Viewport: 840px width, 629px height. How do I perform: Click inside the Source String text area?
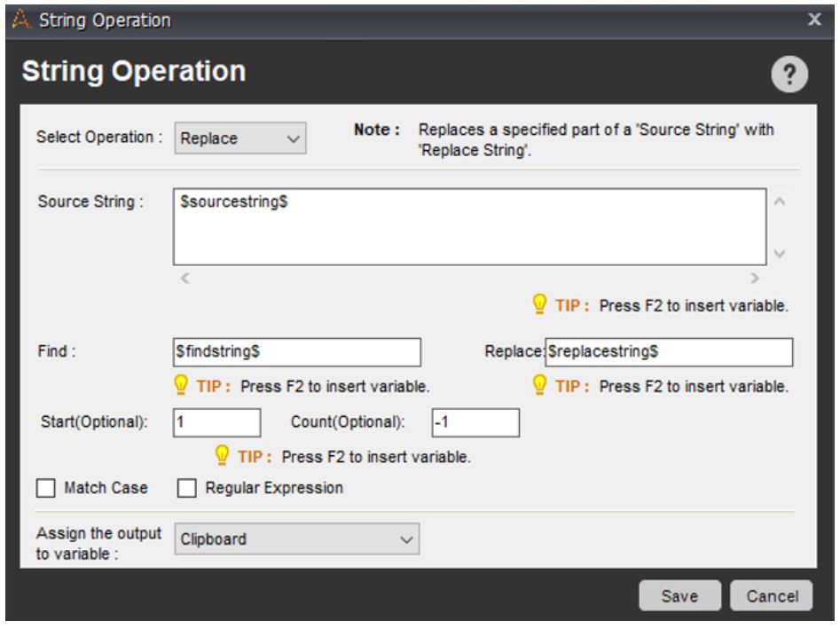pos(468,226)
